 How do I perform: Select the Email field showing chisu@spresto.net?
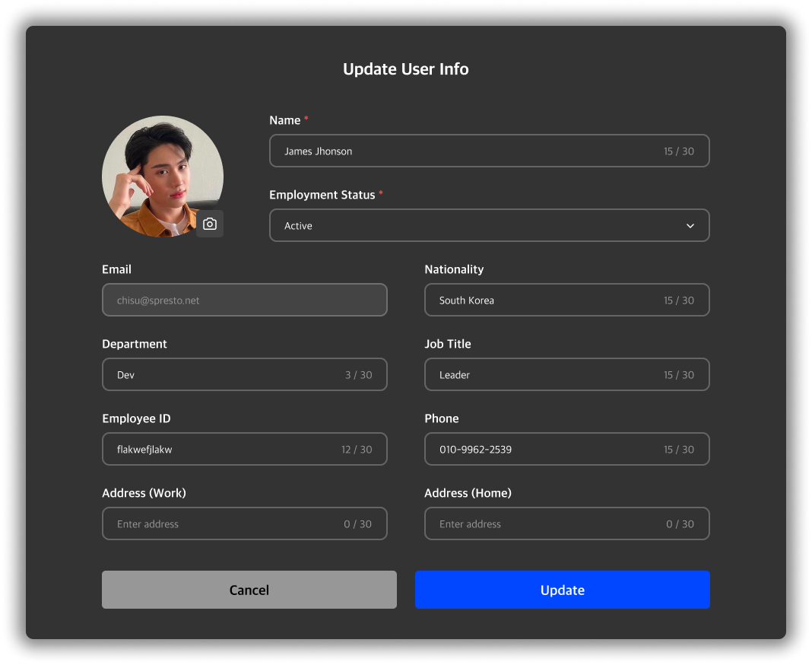(244, 300)
